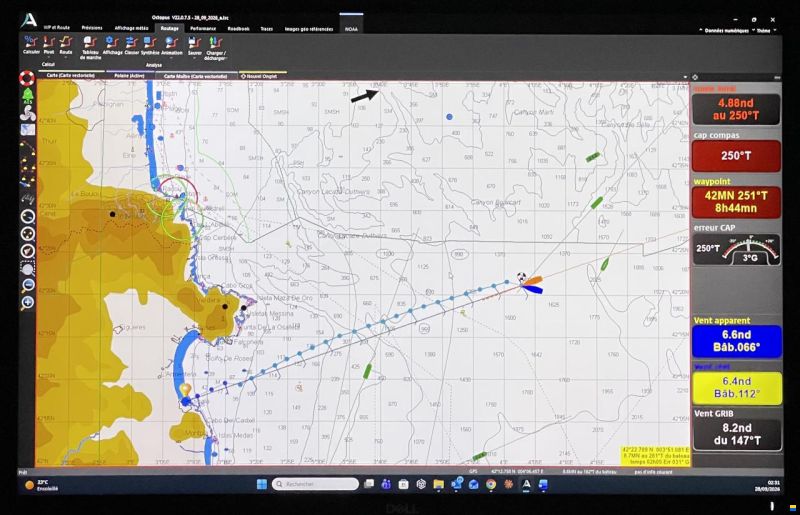Select the zoom area selection tool

point(28,268)
